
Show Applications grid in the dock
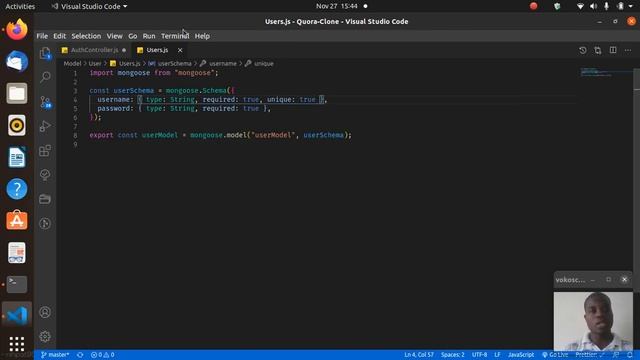tap(17, 344)
